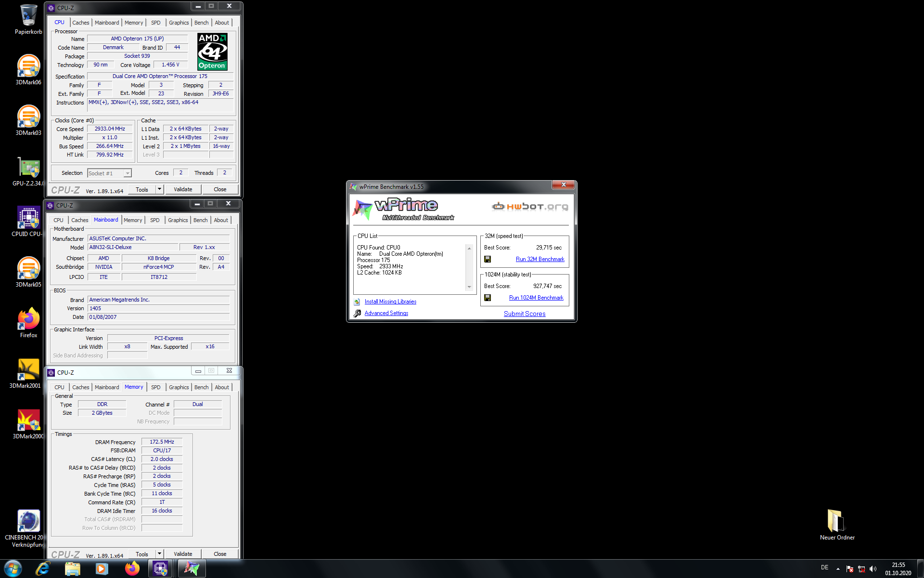Click the save icon beside the 32M best score

488,259
